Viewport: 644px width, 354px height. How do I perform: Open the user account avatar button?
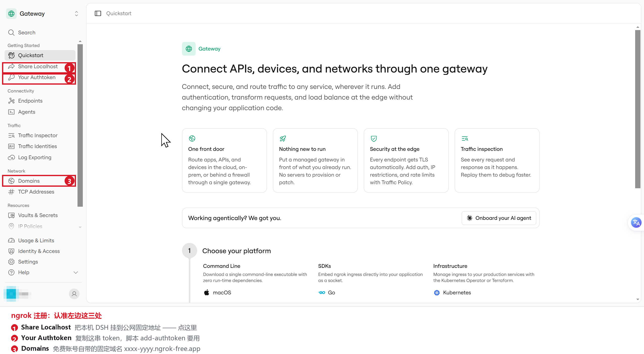click(74, 294)
